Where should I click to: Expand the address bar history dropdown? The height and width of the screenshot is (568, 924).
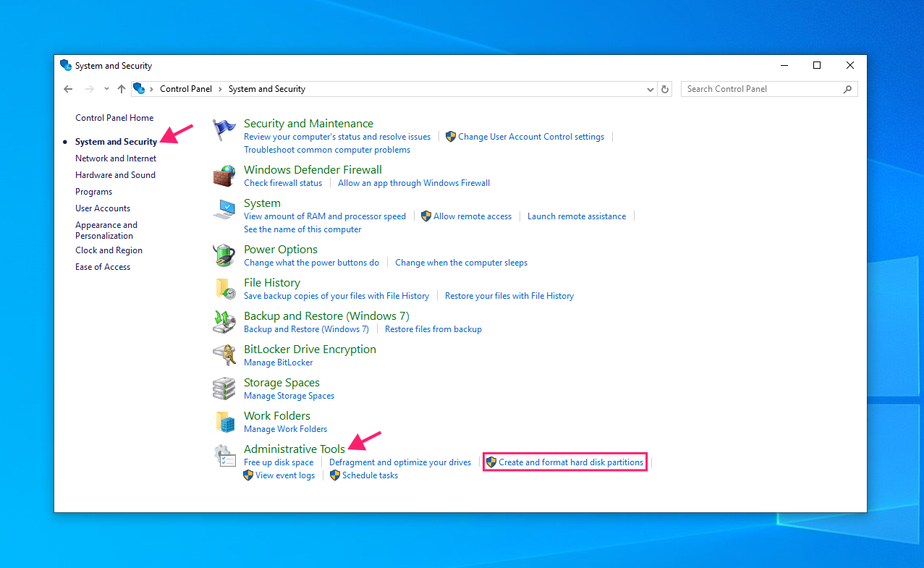[x=650, y=89]
